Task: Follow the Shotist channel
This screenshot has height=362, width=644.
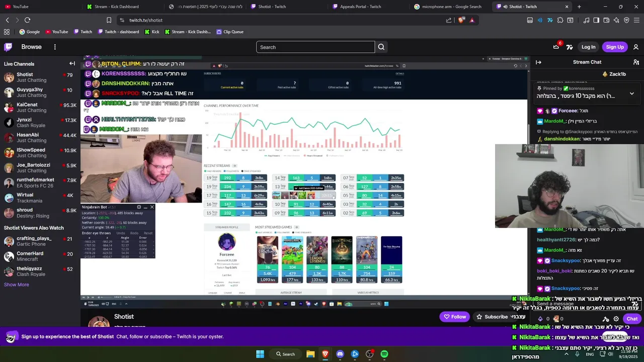Action: click(x=455, y=317)
